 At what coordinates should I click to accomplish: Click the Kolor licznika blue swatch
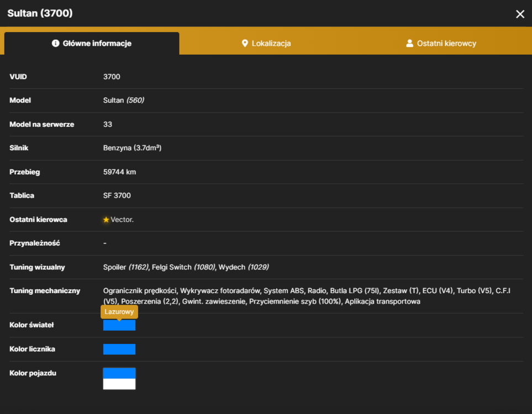coord(119,349)
